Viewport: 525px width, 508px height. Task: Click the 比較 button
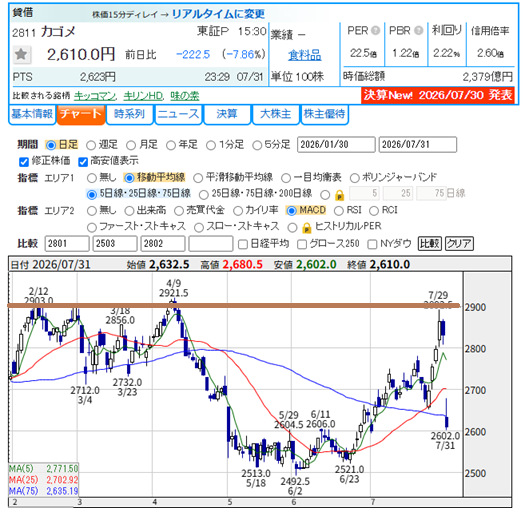coord(430,243)
